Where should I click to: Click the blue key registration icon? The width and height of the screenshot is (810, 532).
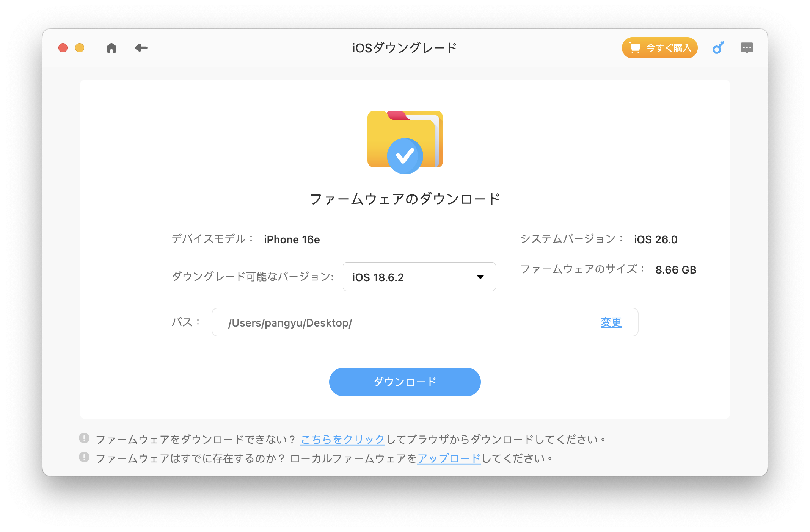click(718, 48)
